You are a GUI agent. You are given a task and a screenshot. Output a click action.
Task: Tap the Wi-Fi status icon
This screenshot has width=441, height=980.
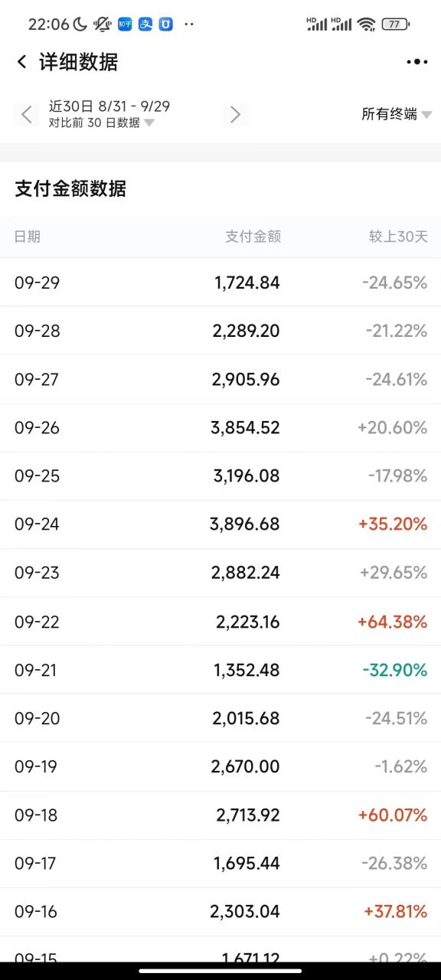click(367, 24)
